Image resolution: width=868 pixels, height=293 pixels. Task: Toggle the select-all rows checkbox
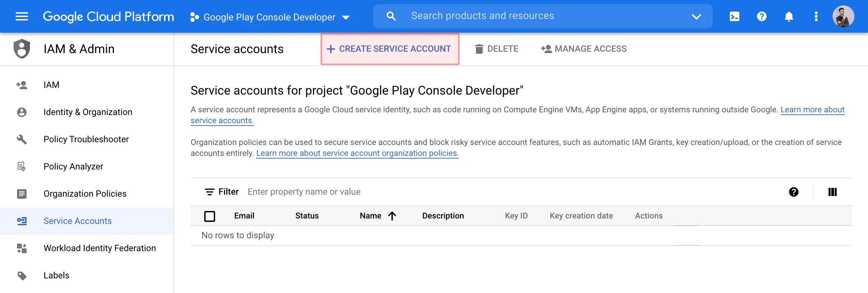pos(210,216)
